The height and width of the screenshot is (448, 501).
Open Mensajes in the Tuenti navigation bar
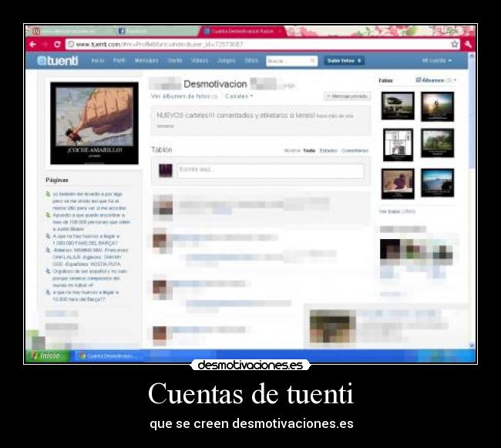click(x=146, y=60)
